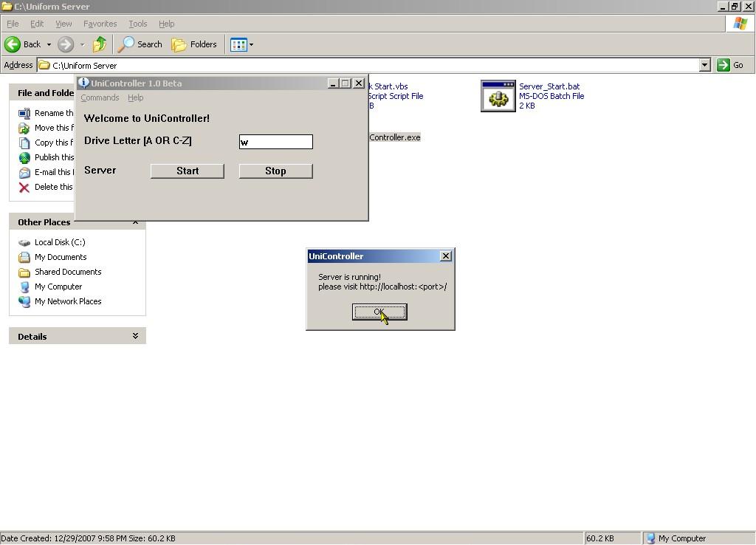Screen dimensions: 756x545
Task: Click the Forward arrow icon in Explorer toolbar
Action: tap(66, 44)
